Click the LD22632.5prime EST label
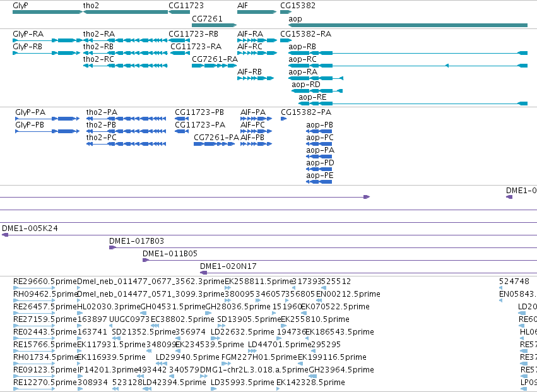The width and height of the screenshot is (537, 392). (242, 332)
